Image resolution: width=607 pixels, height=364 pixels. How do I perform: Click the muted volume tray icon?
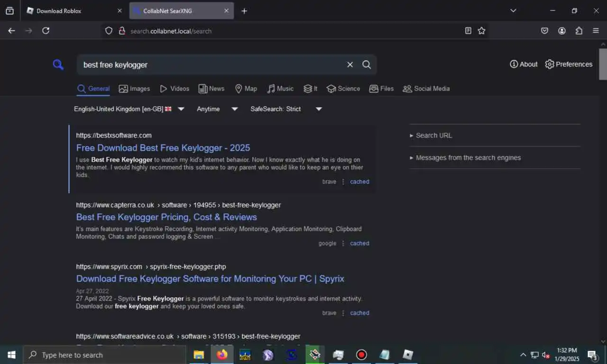[x=546, y=355]
